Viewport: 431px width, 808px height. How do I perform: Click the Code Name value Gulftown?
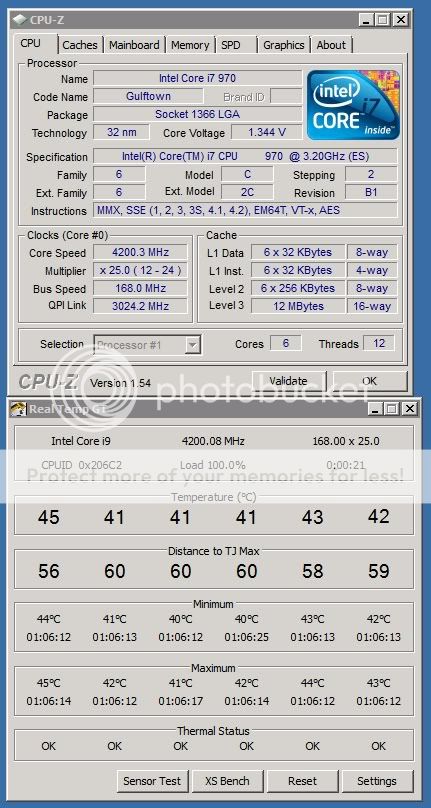coord(148,96)
